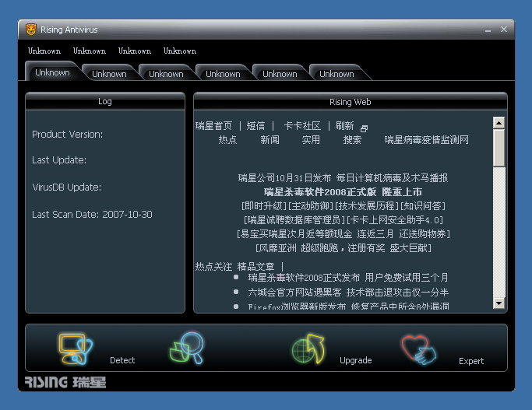Screen dimensions: 532x410
Task: Open article 六城会官方网站遇黑客
Action: click(x=294, y=292)
